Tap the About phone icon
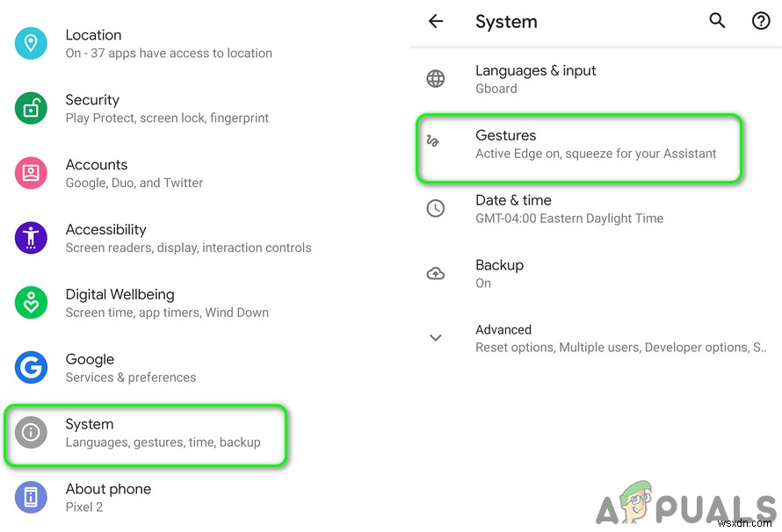The image size is (782, 532). point(31,498)
